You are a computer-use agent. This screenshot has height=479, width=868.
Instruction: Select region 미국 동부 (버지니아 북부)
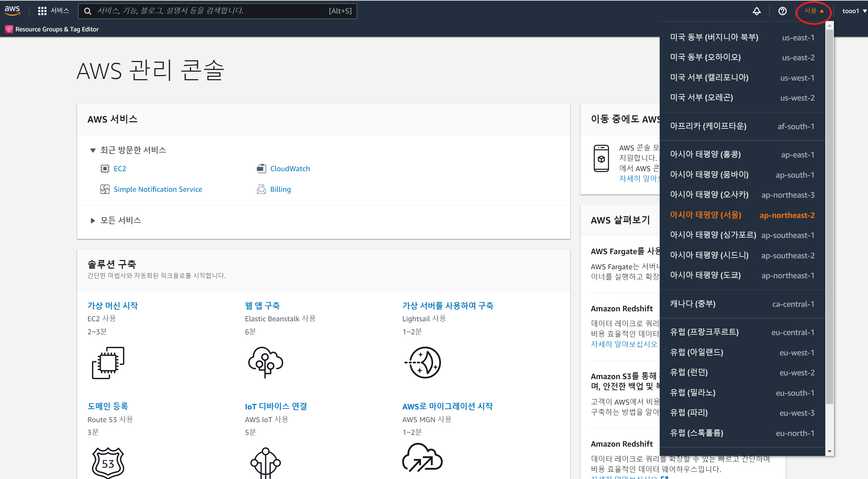(x=742, y=38)
